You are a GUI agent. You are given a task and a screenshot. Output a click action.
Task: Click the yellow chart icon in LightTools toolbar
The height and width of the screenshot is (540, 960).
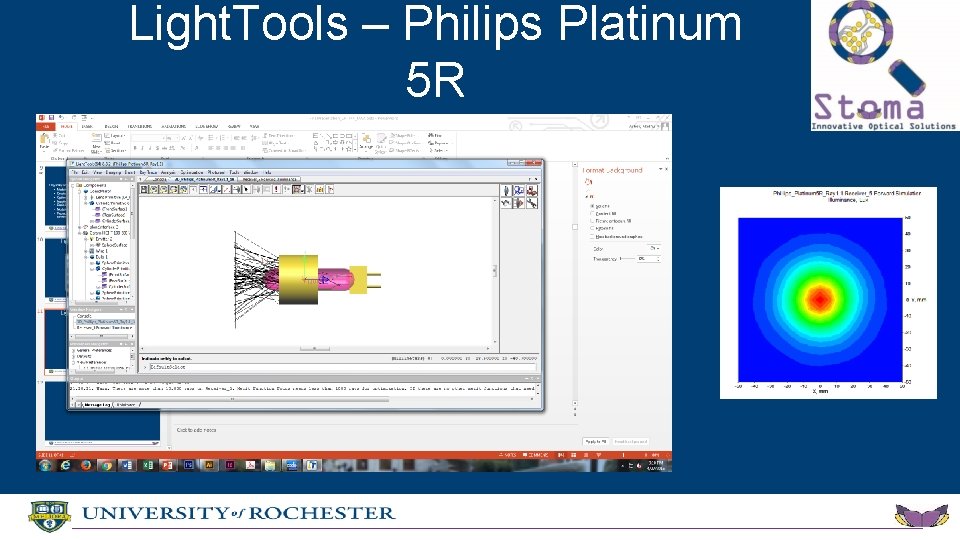click(320, 190)
